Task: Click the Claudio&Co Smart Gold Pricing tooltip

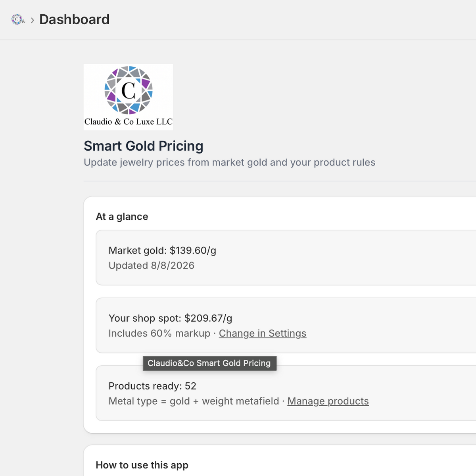Action: [209, 363]
